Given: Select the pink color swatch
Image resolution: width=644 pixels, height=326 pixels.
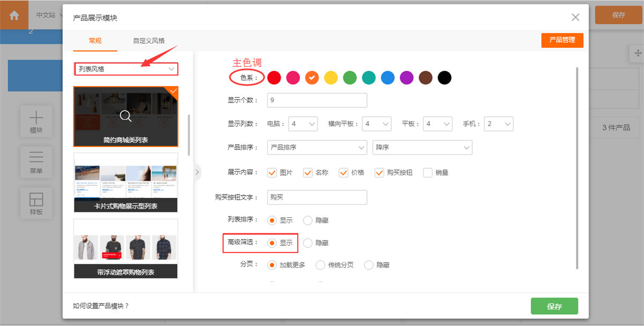Looking at the screenshot, I should [293, 78].
